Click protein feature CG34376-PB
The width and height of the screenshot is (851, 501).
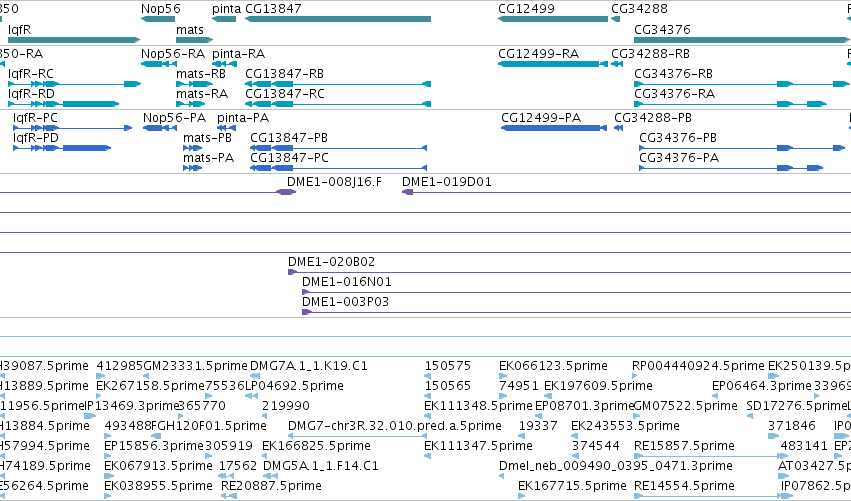(x=742, y=148)
